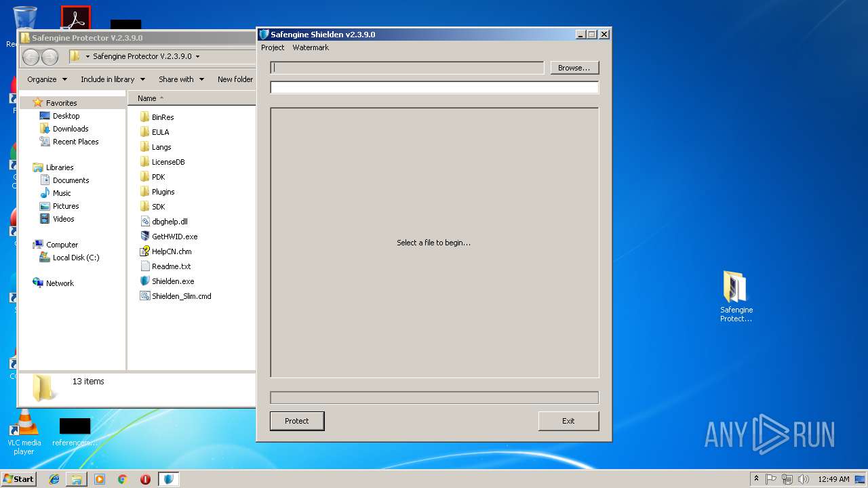This screenshot has height=488, width=868.
Task: Select the dbghelp.dll file icon
Action: (x=144, y=222)
